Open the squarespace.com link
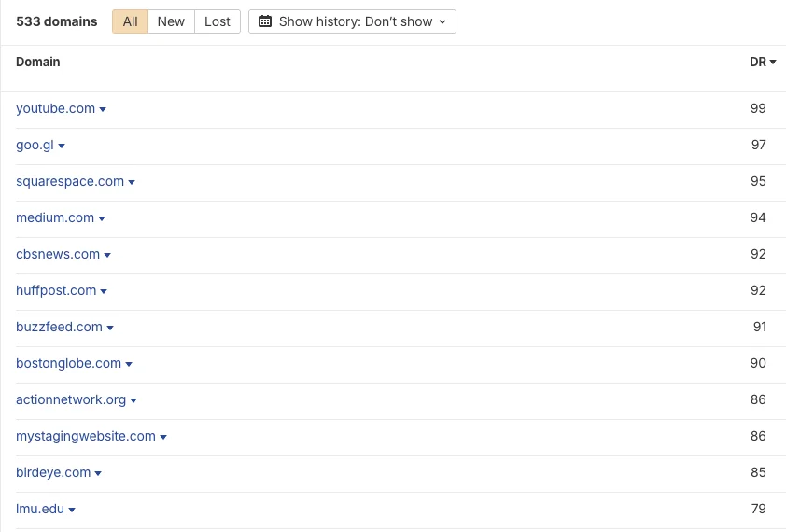 click(70, 181)
